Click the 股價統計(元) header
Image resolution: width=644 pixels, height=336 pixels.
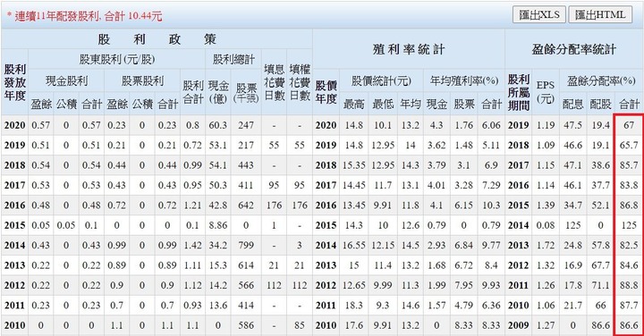(x=381, y=80)
